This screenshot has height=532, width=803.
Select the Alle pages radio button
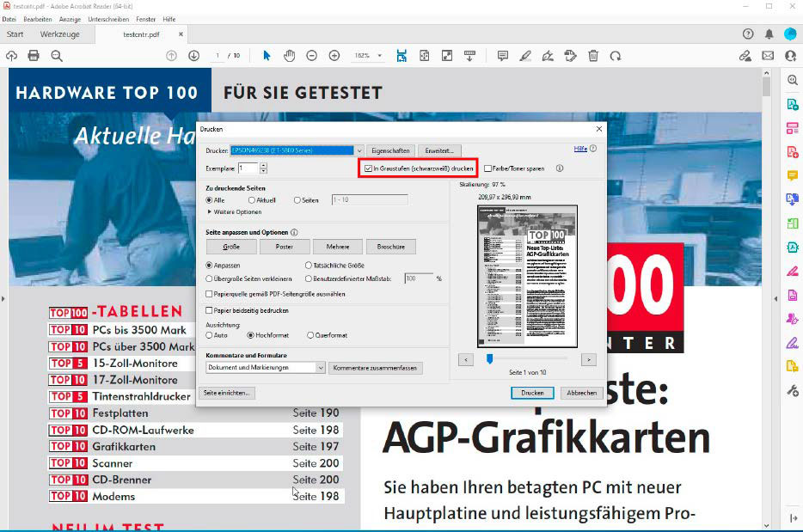click(209, 200)
